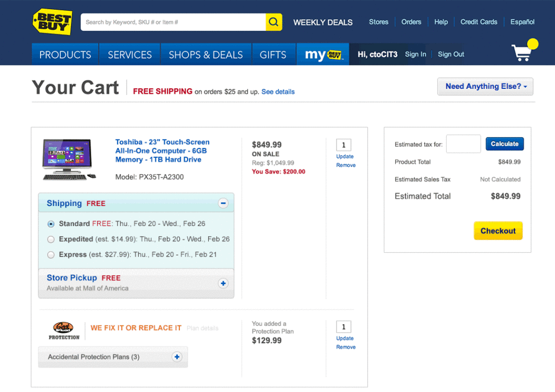
Task: Click the my Best Buy logo tab
Action: tap(323, 54)
